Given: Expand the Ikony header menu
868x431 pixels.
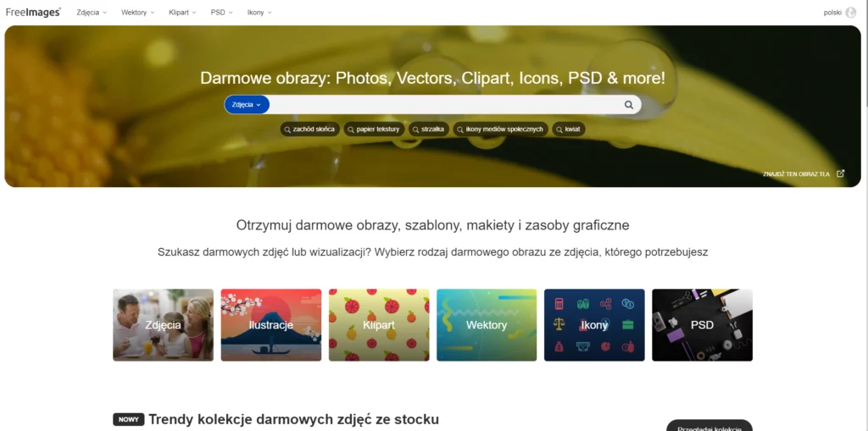Looking at the screenshot, I should coord(259,12).
